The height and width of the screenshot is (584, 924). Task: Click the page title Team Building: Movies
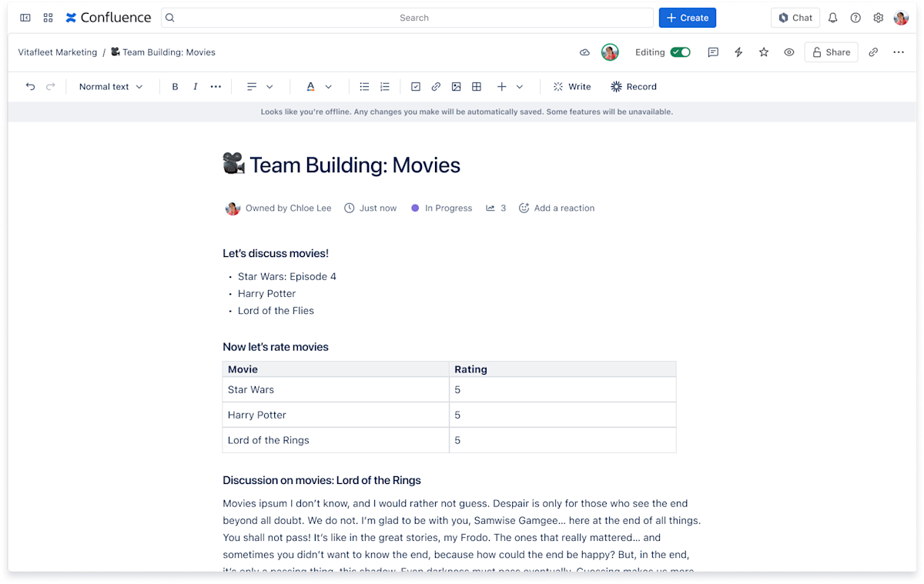coord(355,165)
